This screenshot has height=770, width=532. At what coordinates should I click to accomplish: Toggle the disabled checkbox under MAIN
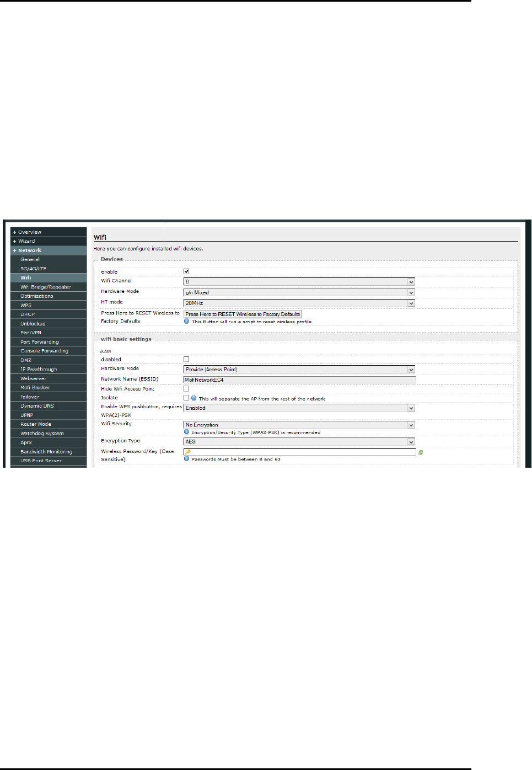point(186,359)
